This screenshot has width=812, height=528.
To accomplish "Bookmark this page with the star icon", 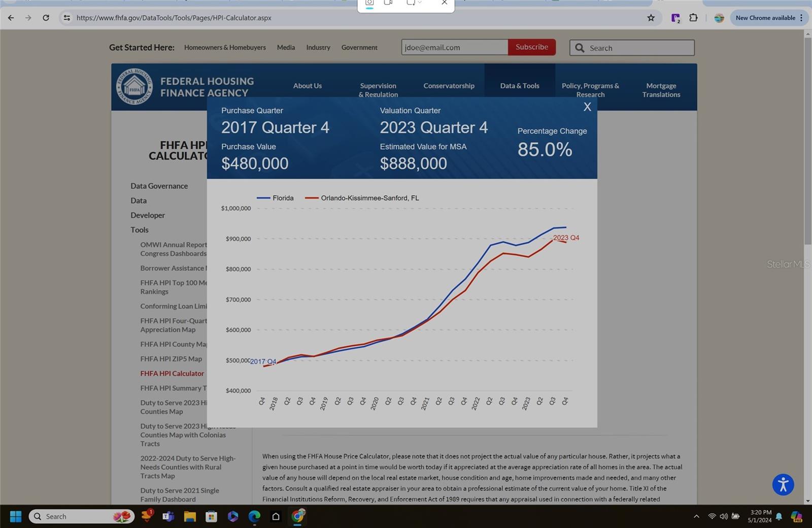I will (x=651, y=18).
